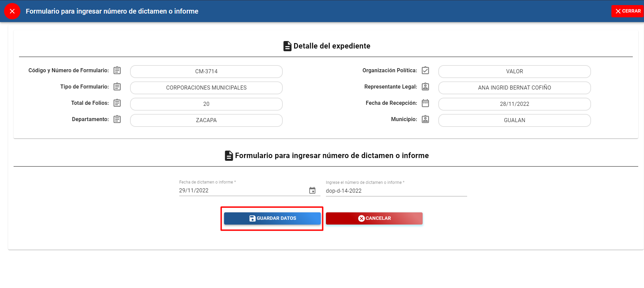Click the clipboard icon next to Tipo de Formulario
644x288 pixels.
[117, 87]
